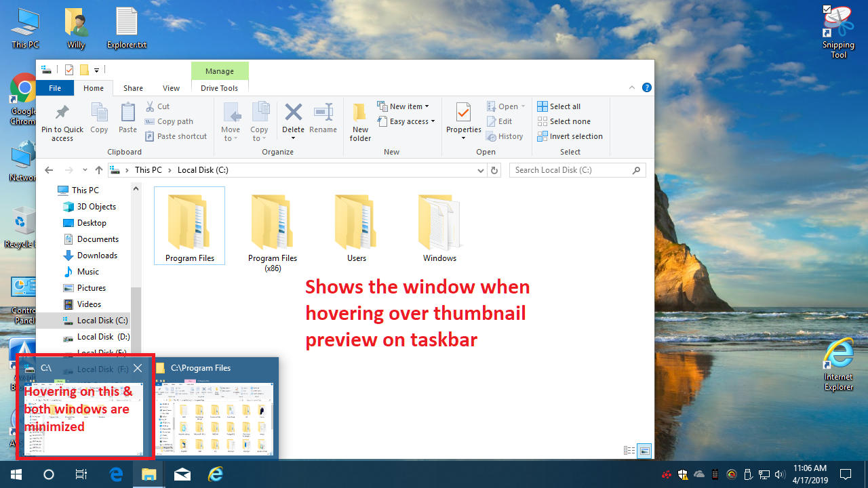Expand the Open button dropdown arrow

pos(523,106)
